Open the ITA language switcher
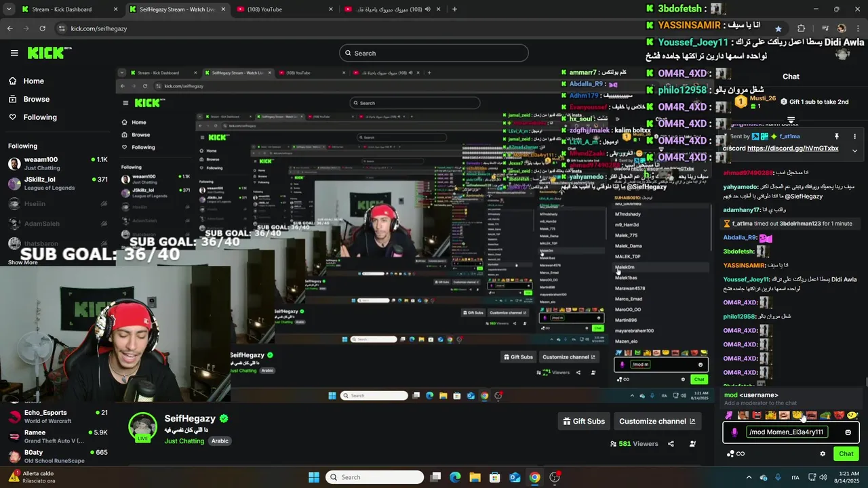This screenshot has width=868, height=488. (x=796, y=477)
